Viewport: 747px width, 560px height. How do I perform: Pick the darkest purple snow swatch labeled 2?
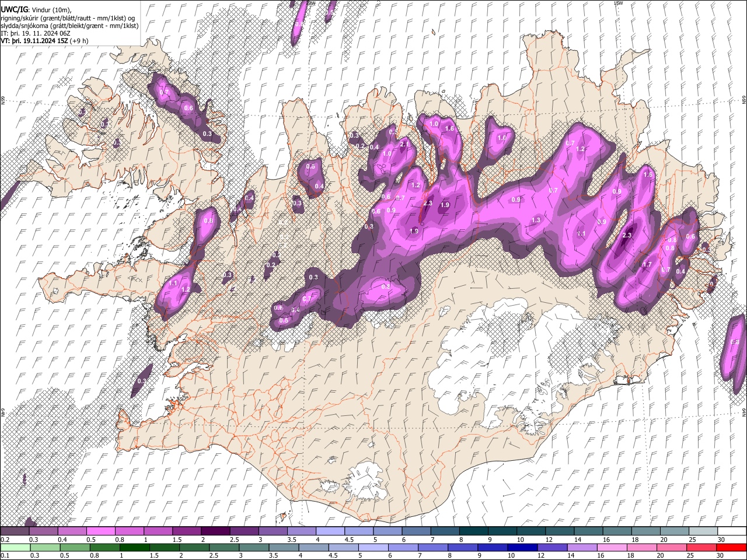(215, 531)
